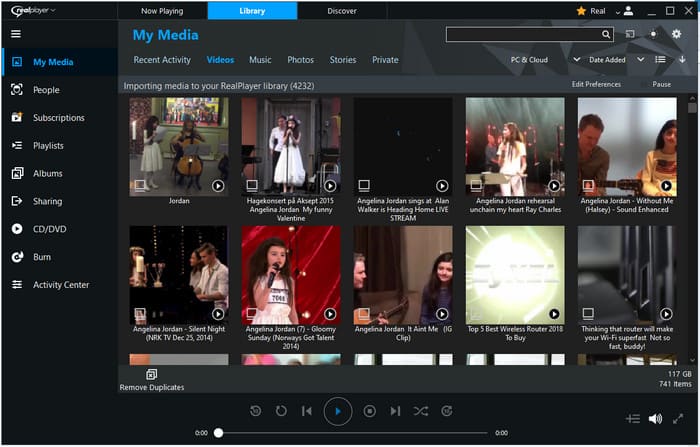Click the Play button in playback bar
Screen dimensions: 700x447
(338, 411)
